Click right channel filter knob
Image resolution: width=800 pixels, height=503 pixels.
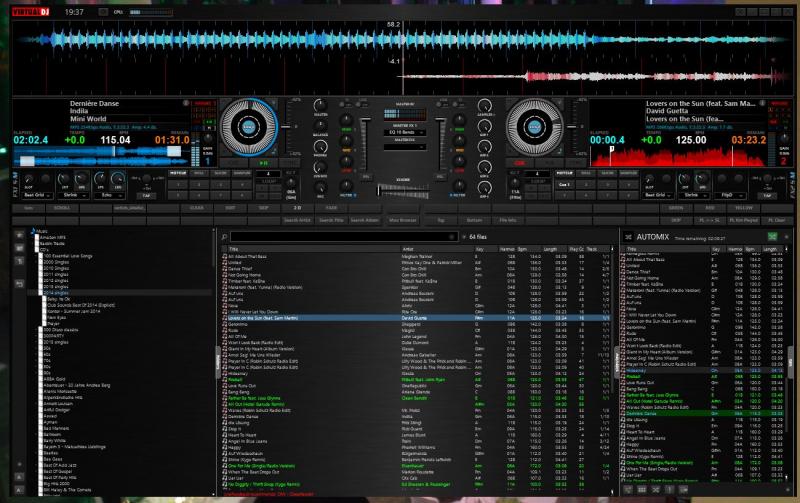pos(459,186)
